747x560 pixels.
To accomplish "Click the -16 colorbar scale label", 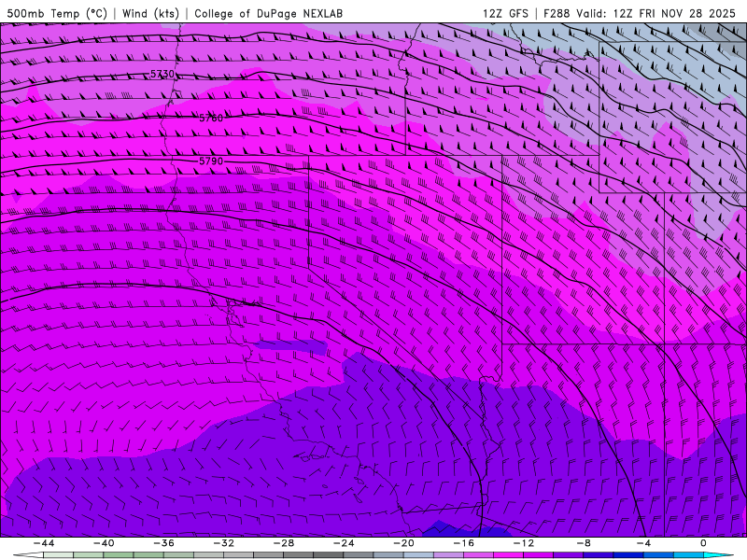I will pos(463,543).
